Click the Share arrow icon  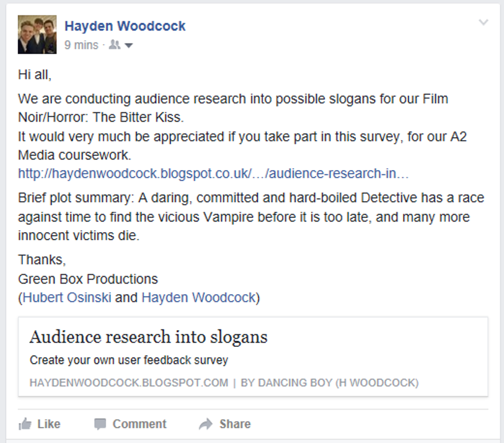pyautogui.click(x=206, y=424)
